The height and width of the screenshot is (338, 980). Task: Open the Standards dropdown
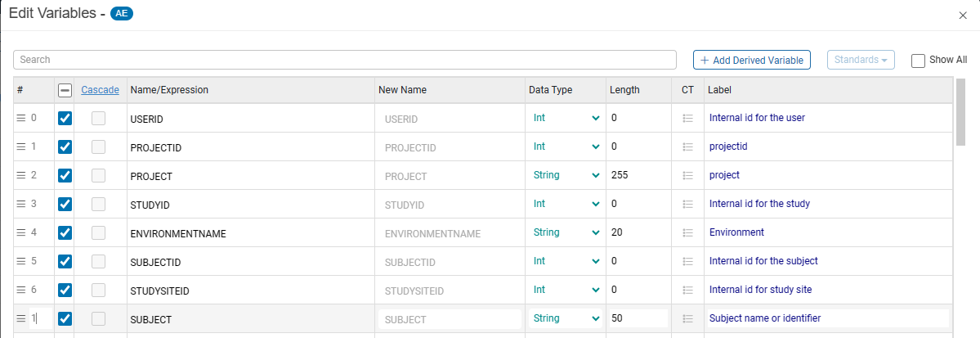[861, 60]
